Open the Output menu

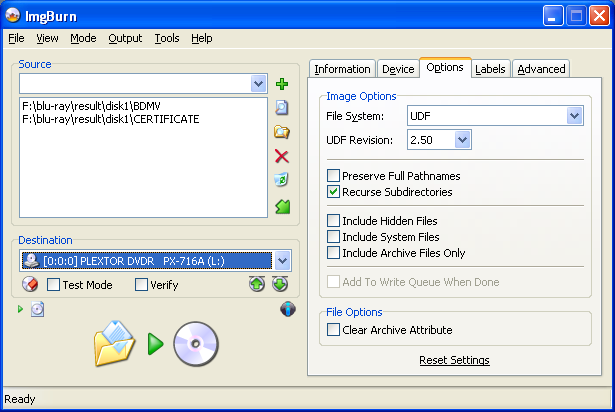pos(125,38)
